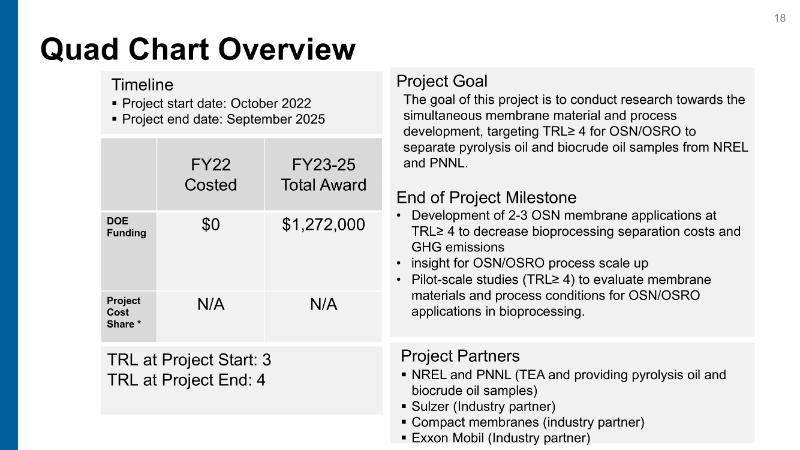Click the N/A cell under FY22 Costed

click(210, 304)
